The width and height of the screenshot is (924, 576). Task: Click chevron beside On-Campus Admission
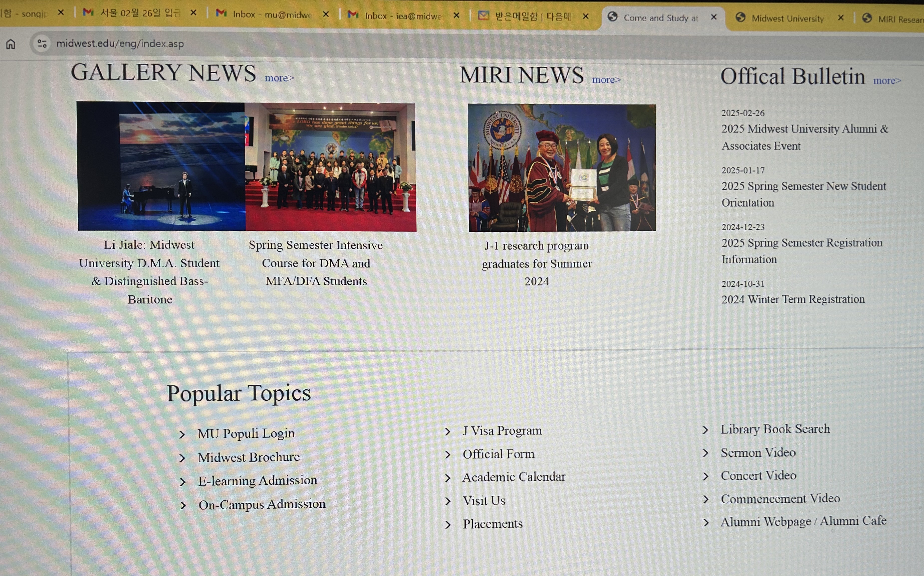point(183,506)
